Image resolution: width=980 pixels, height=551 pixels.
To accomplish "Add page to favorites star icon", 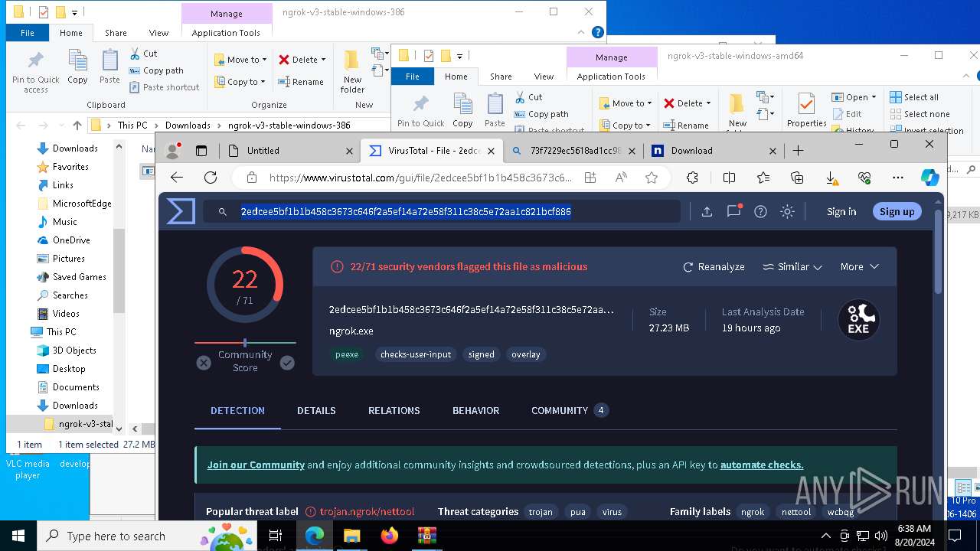I will [x=652, y=178].
